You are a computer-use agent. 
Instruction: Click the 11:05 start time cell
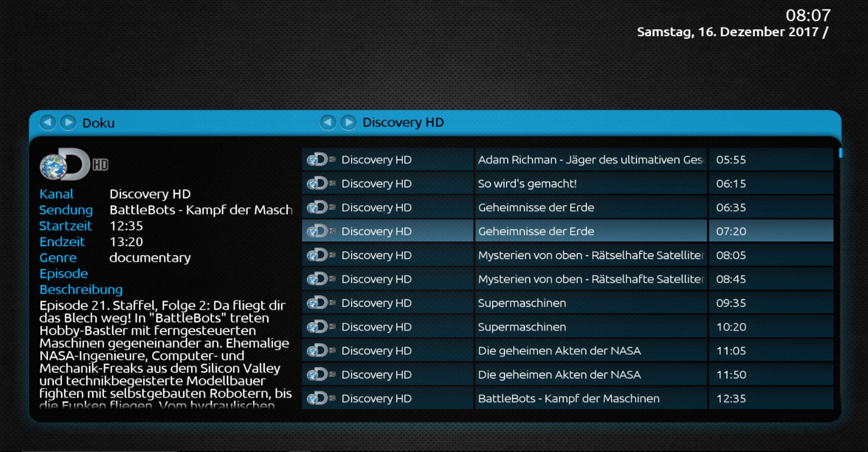(x=771, y=351)
